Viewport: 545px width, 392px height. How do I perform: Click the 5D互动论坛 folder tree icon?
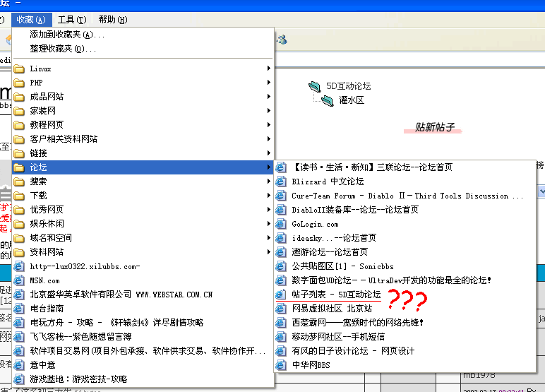click(315, 86)
